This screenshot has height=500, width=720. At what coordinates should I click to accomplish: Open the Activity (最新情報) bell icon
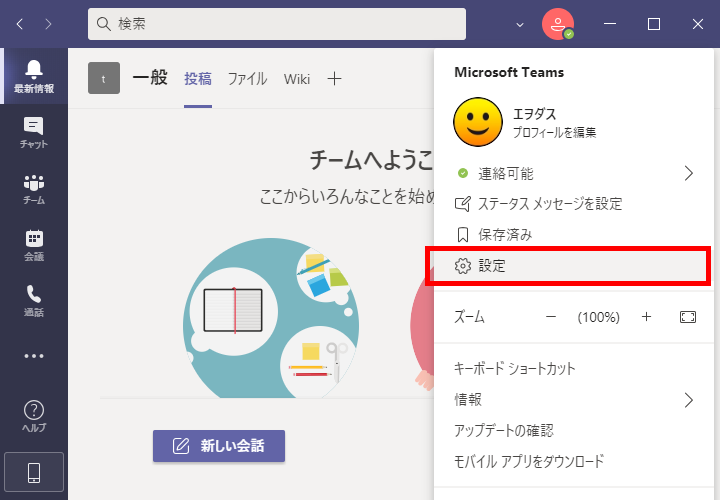(34, 76)
